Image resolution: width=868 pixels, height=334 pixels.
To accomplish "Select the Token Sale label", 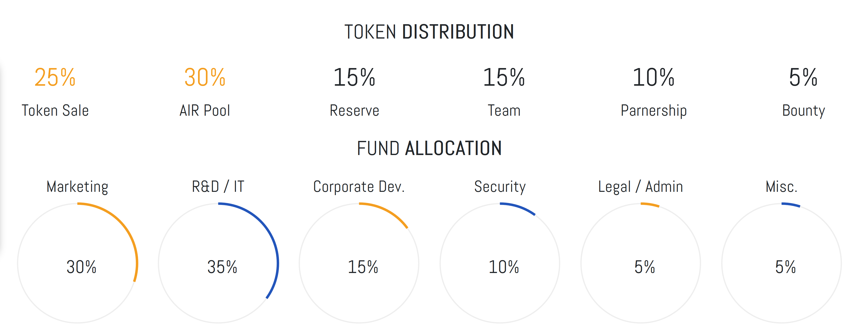I will [55, 111].
